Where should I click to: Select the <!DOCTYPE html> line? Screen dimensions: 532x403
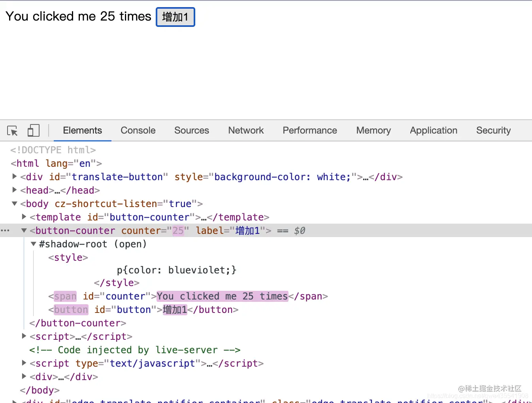(x=53, y=150)
